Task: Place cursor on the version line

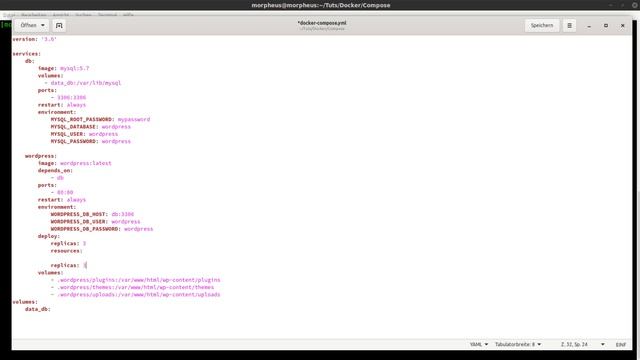Action: coord(34,39)
